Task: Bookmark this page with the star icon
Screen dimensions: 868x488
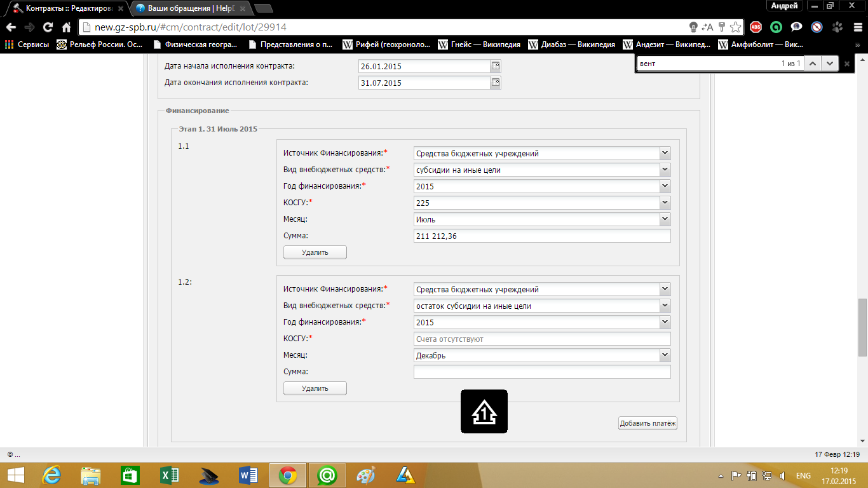Action: pyautogui.click(x=735, y=27)
